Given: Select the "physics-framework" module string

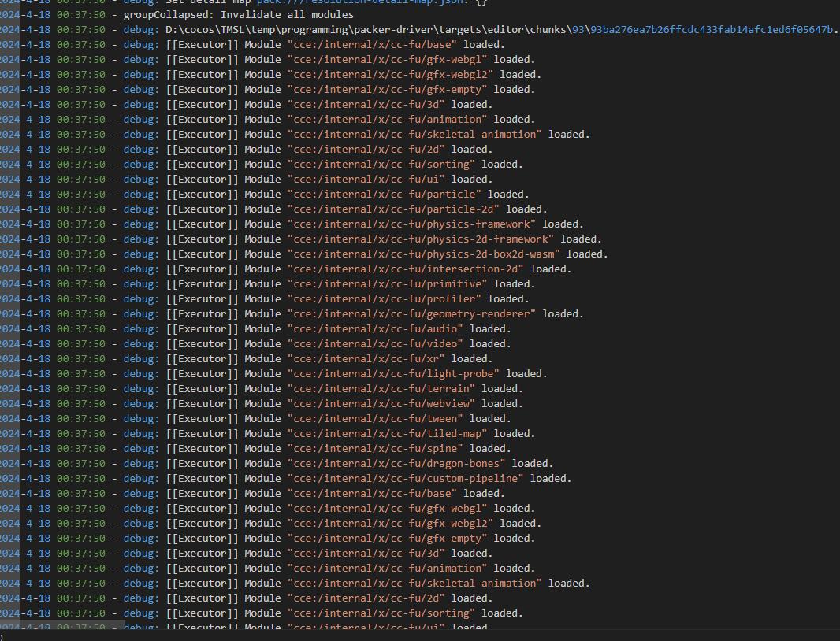Looking at the screenshot, I should pyautogui.click(x=411, y=224).
